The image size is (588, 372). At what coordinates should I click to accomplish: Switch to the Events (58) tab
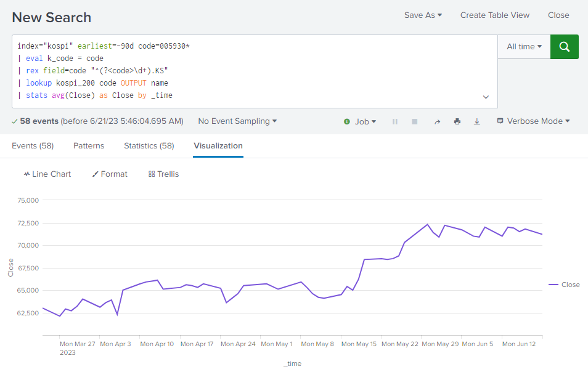point(33,146)
